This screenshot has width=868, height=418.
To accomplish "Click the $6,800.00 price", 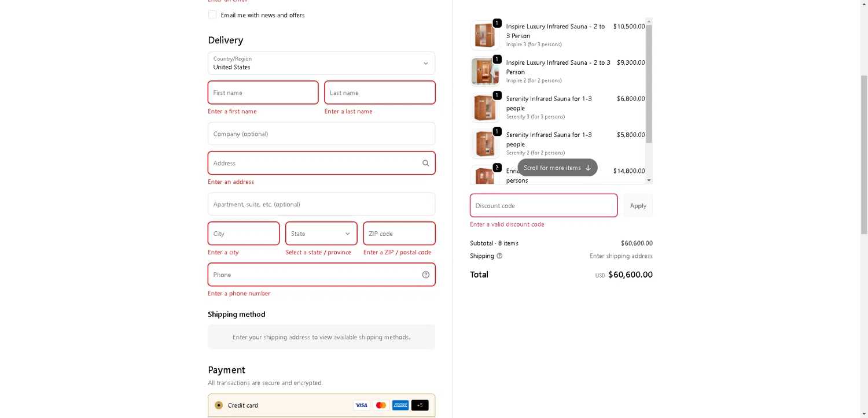I will [x=631, y=99].
